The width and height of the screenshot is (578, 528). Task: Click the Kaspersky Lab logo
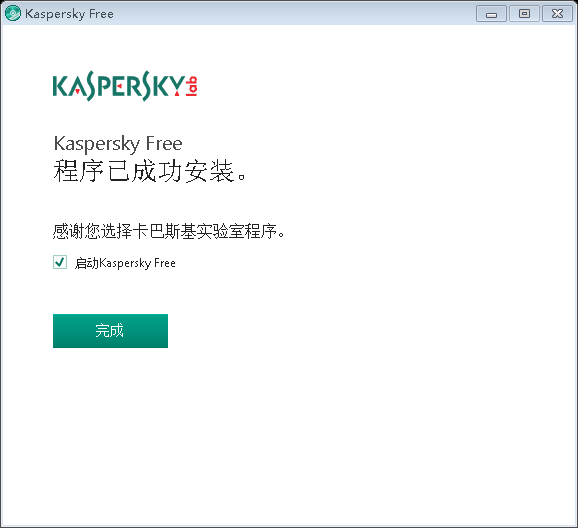[125, 86]
